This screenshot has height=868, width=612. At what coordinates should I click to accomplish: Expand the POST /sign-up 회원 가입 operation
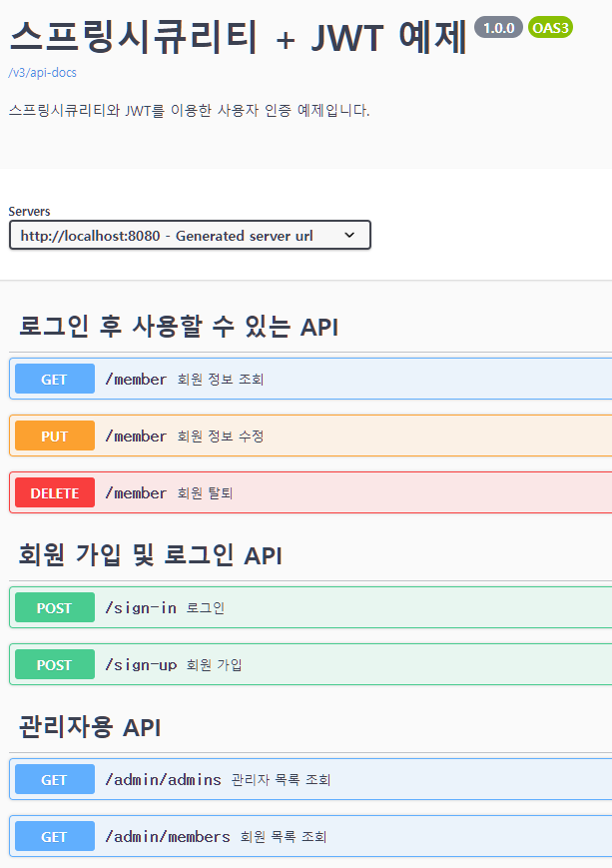click(310, 664)
